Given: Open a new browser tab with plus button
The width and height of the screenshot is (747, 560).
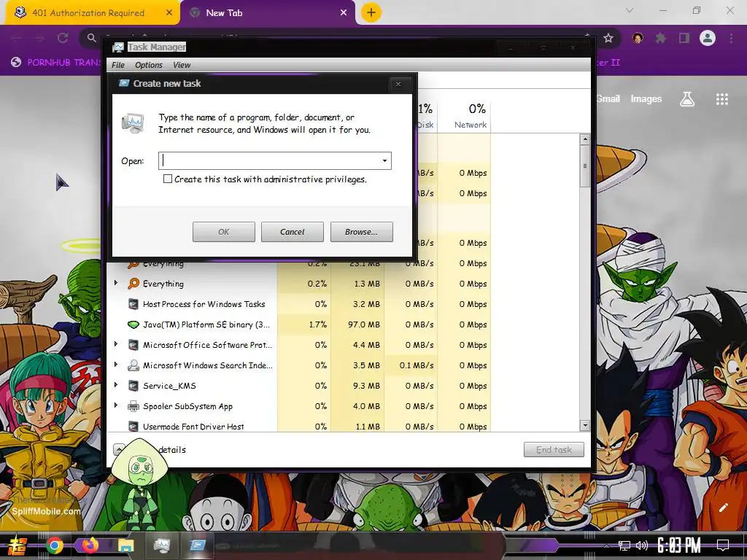Looking at the screenshot, I should 371,12.
